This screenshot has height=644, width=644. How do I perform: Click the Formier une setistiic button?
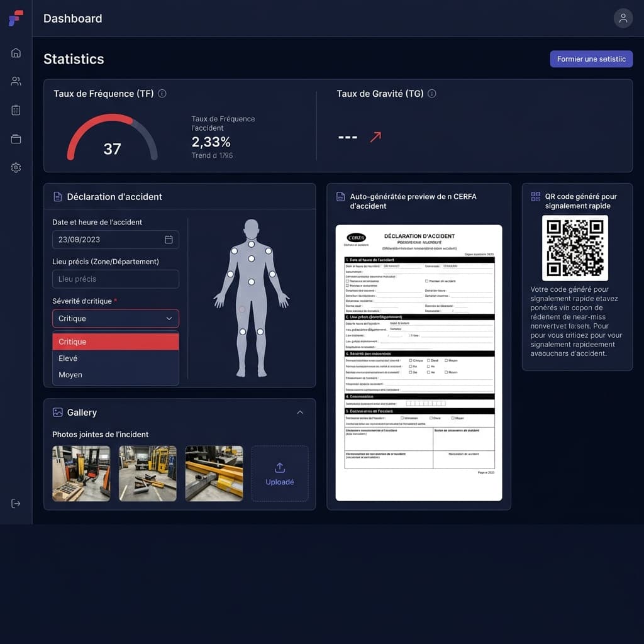click(591, 59)
